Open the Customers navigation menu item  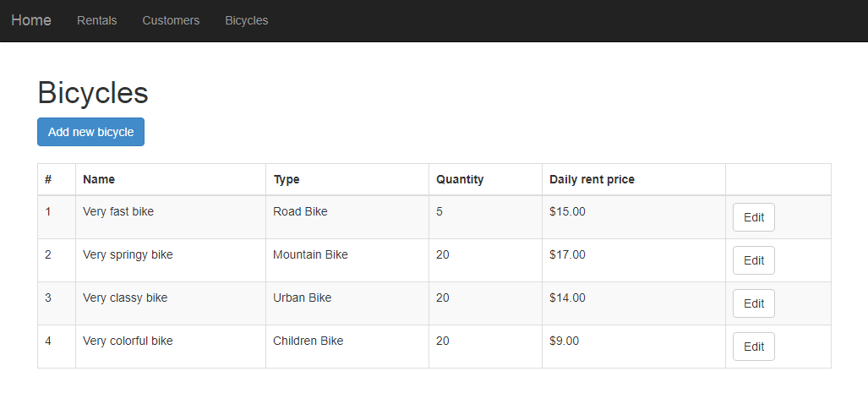[171, 20]
